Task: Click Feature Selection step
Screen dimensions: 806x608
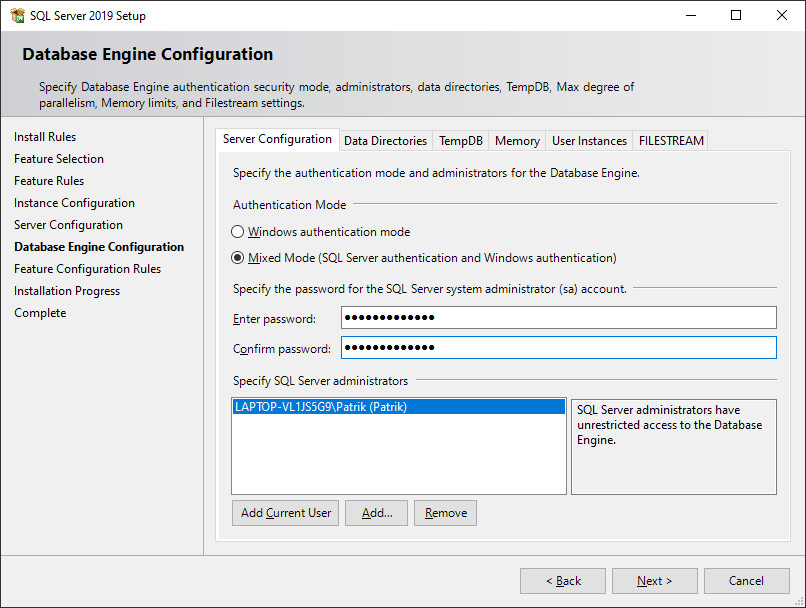Action: click(x=59, y=159)
